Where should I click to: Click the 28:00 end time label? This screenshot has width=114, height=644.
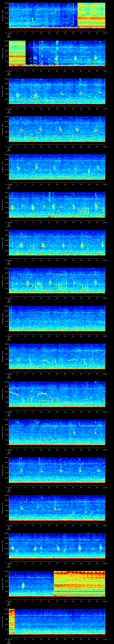point(105,525)
